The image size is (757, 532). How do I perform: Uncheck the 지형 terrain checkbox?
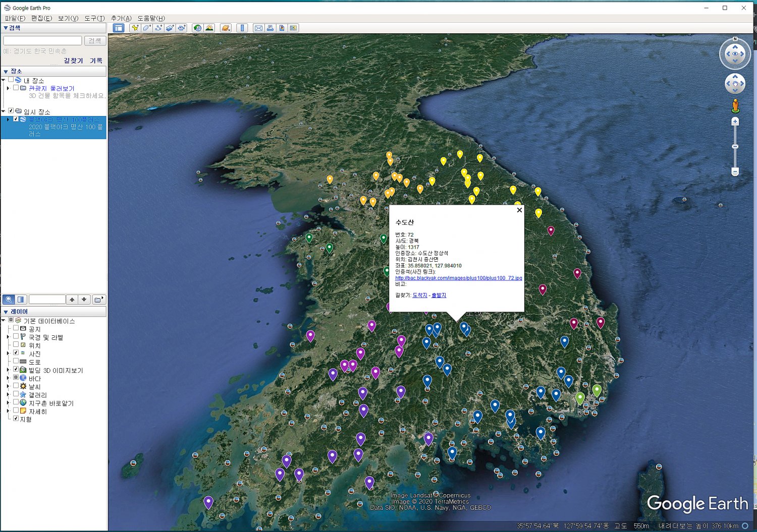click(x=16, y=419)
